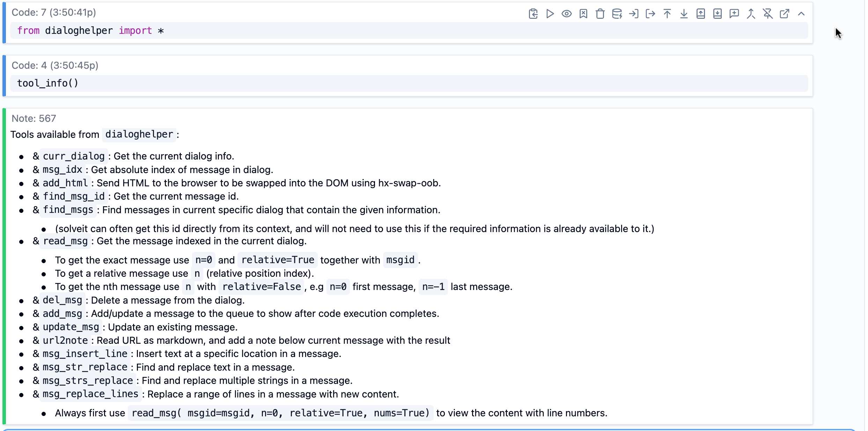Screen dimensions: 868x431
Task: Click the trash delete icon
Action: [600, 14]
